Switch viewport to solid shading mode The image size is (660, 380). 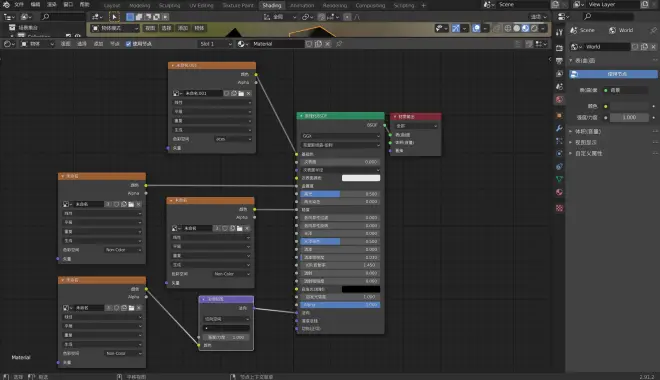click(x=516, y=28)
